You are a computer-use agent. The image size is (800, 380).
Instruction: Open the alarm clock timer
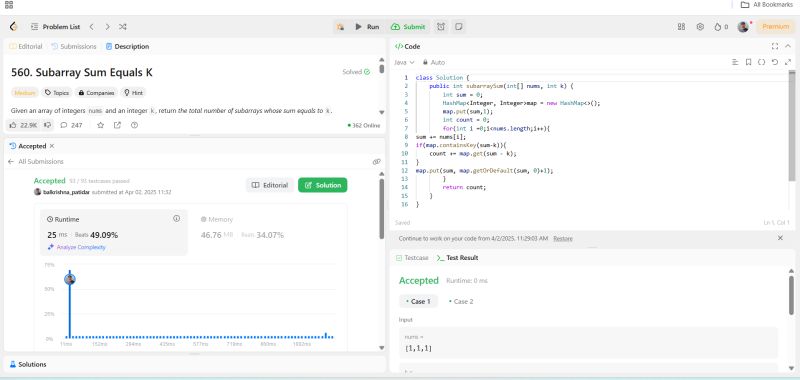point(441,27)
